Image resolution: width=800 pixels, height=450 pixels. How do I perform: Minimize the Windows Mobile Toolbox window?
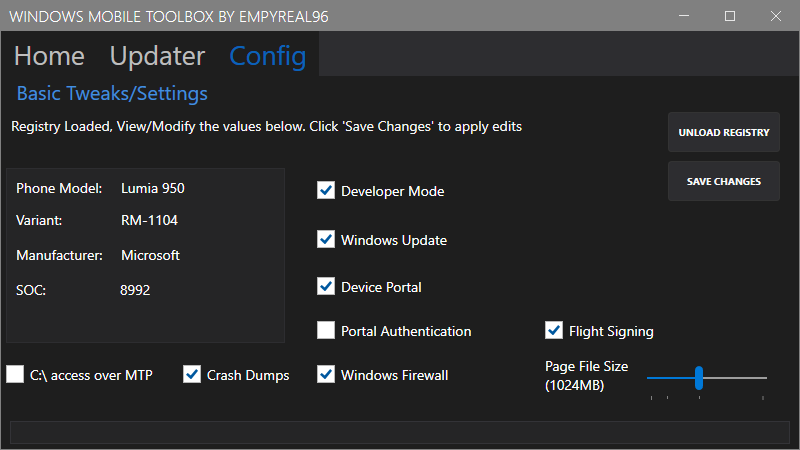684,16
